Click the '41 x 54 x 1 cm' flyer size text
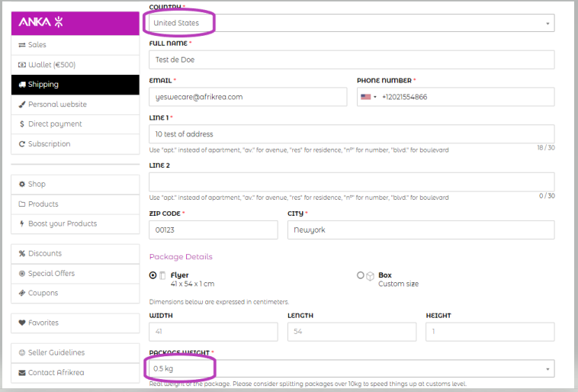The width and height of the screenshot is (578, 392). click(192, 284)
